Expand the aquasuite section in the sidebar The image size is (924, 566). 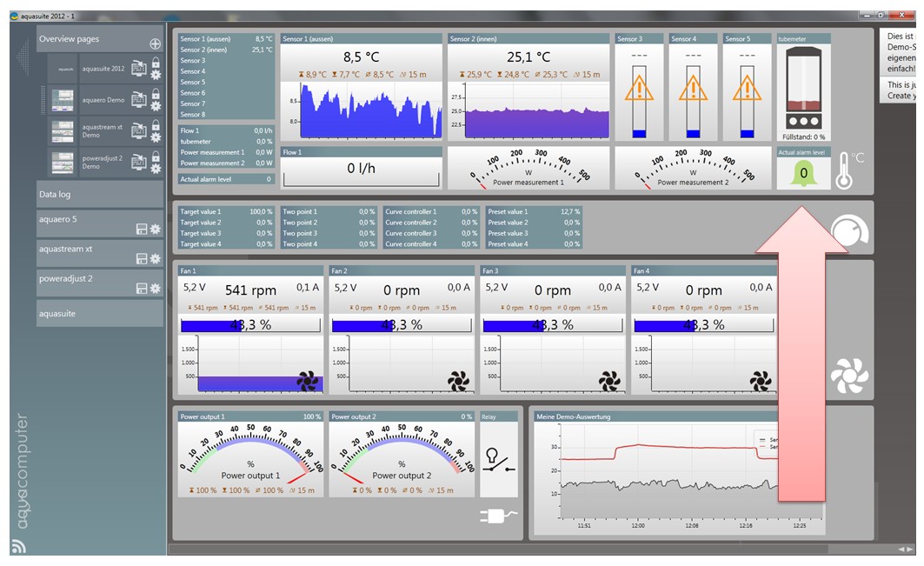coord(100,313)
